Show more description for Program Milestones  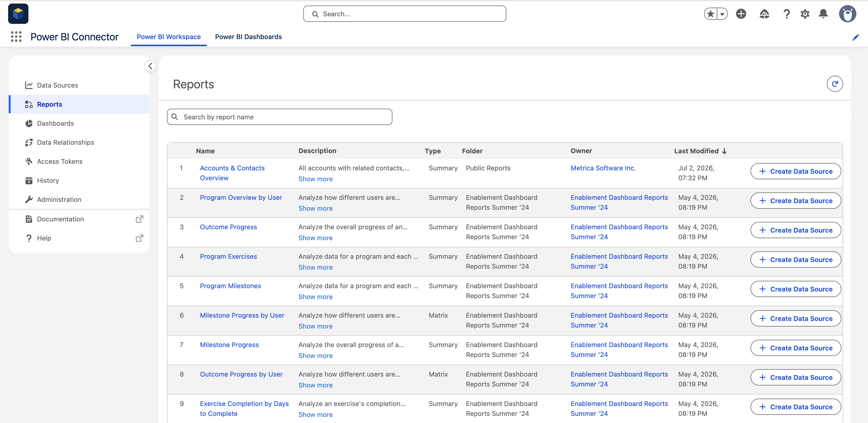pyautogui.click(x=315, y=297)
